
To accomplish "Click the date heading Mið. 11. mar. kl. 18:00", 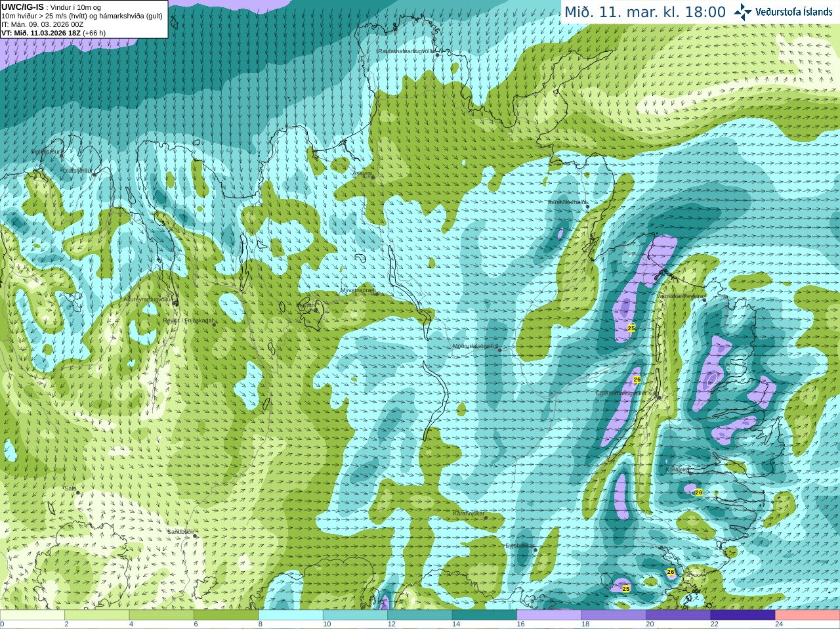I will click(x=645, y=12).
